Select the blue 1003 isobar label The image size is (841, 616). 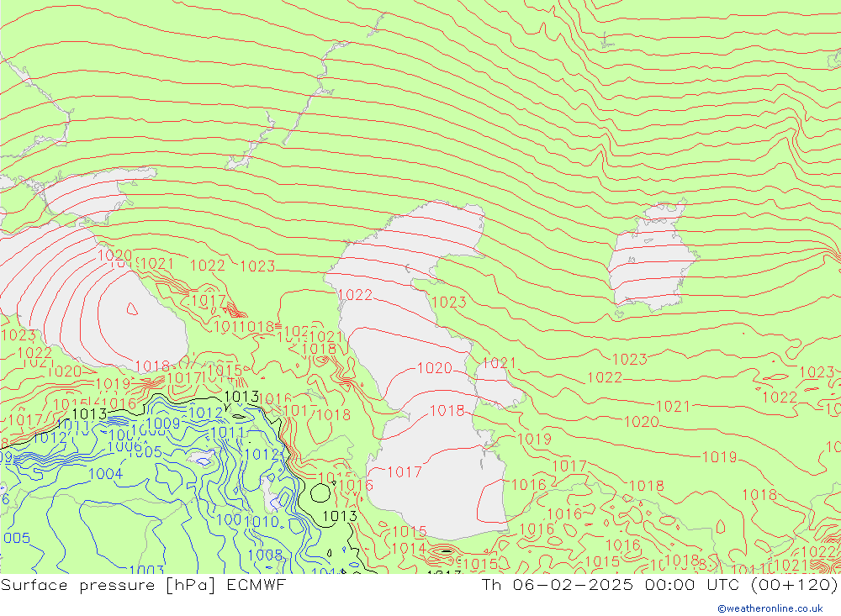pos(146,569)
